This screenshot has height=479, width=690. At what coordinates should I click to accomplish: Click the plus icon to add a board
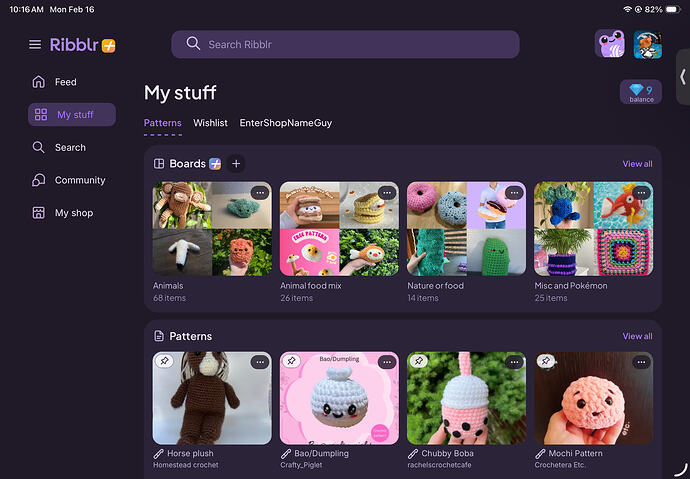(236, 164)
